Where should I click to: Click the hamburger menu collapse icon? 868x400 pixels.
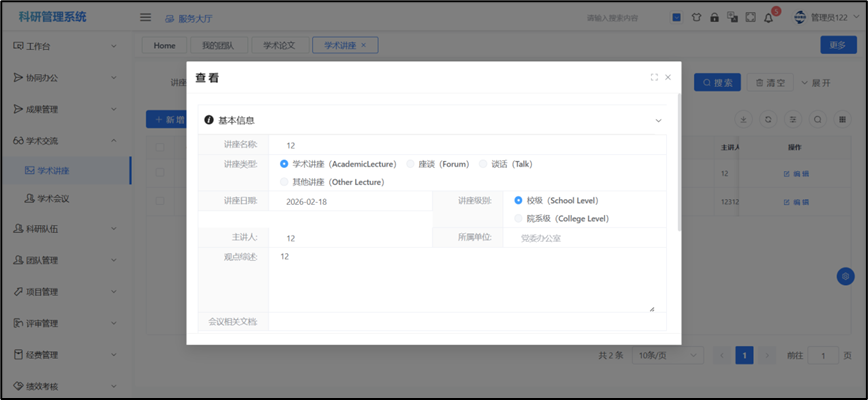(146, 17)
